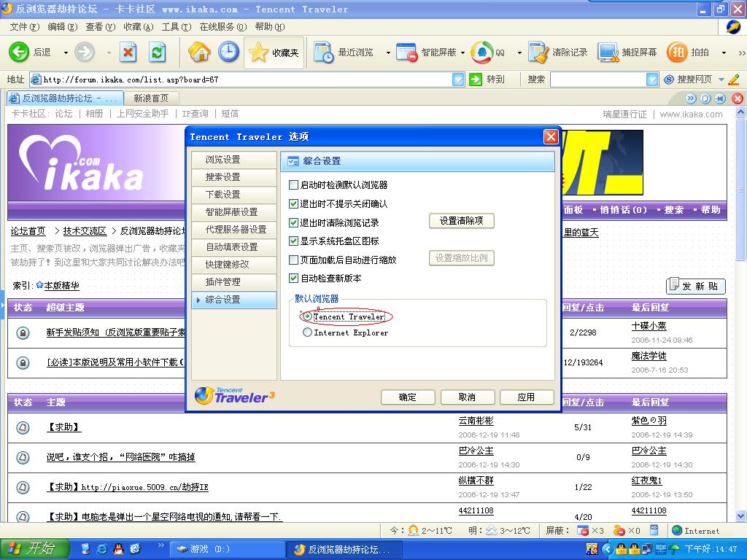Close the Tencent Traveler 选项 dialog
747x560 pixels.
551,137
